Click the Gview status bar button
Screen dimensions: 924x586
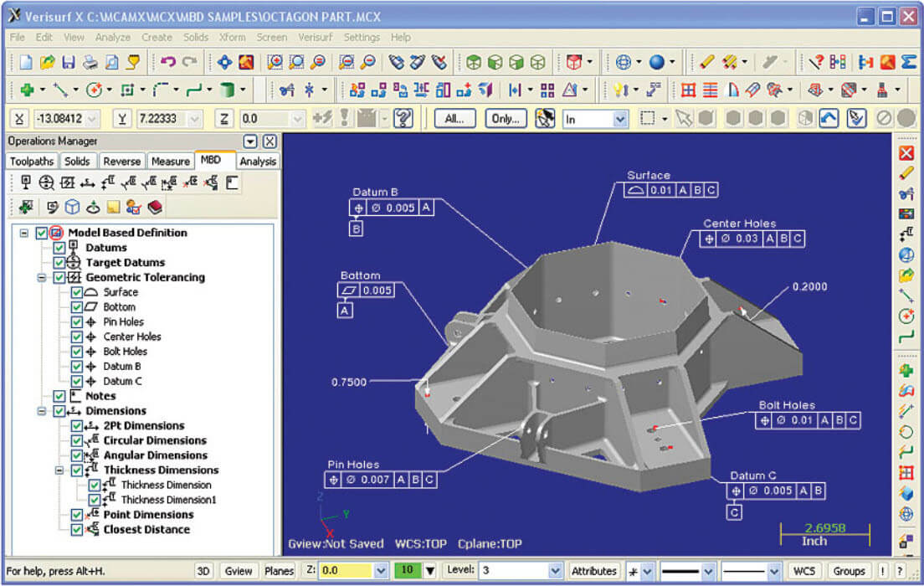tap(239, 571)
